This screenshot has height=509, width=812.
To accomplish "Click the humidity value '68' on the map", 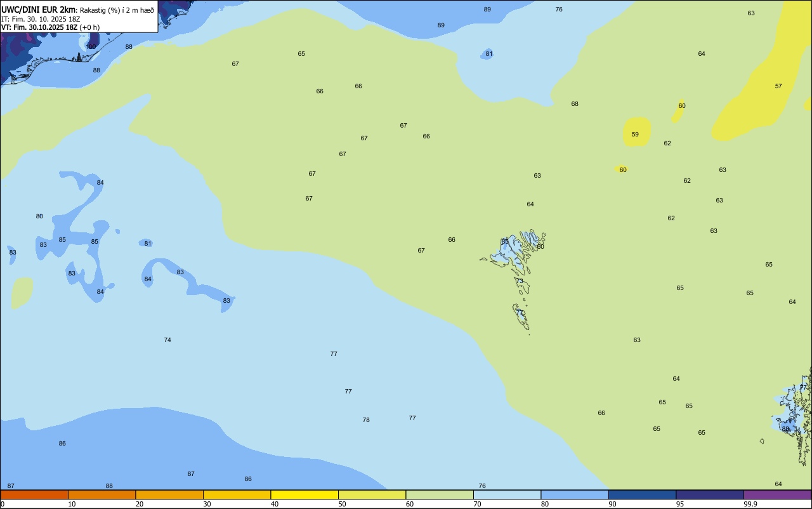I will [x=575, y=104].
